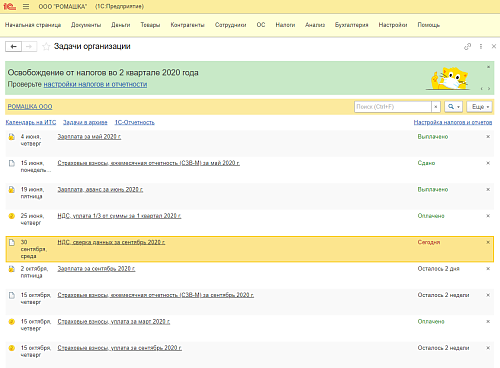Screen dimensions: 500x368
Task: Expand the Еще dropdown button
Action: (x=479, y=107)
